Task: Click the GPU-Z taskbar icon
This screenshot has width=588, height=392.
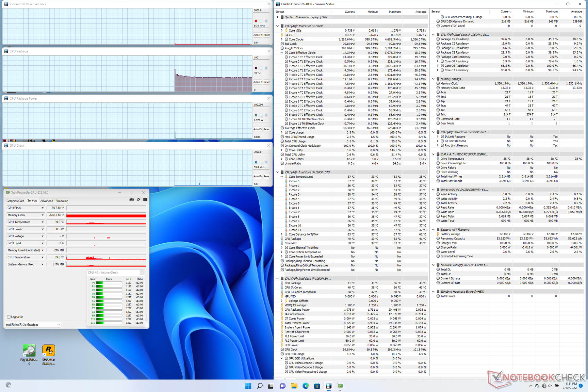Action: pos(340,386)
